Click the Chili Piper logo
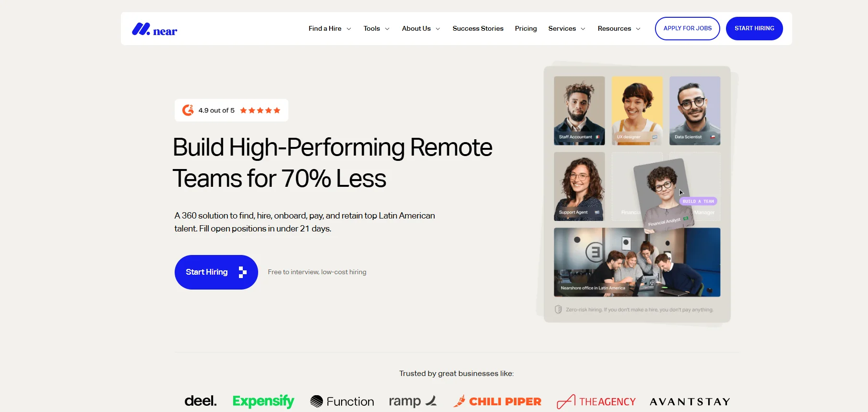Screen dimensions: 868x412 click(497, 401)
